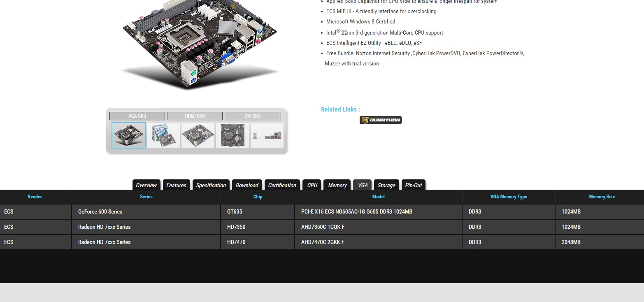Viewport: 644px width, 302px height.
Task: Click the DDR3 memory type in HD7470 row
Action: (509, 242)
